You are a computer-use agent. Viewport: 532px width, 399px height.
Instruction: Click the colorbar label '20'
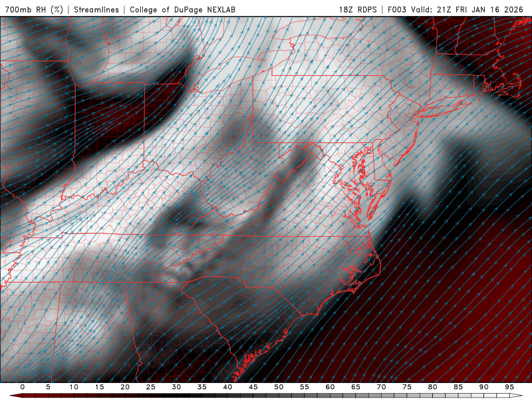(125, 387)
